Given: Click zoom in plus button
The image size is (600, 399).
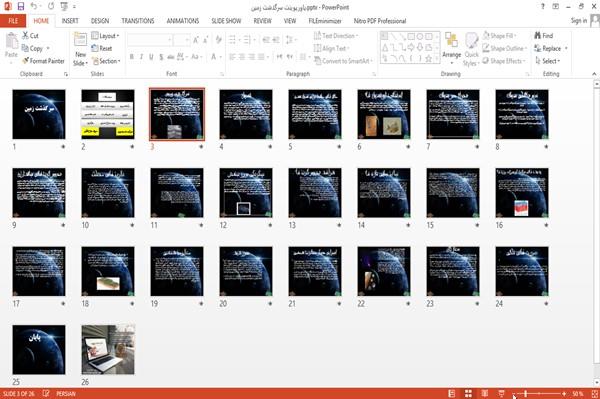Looking at the screenshot, I should pos(564,394).
